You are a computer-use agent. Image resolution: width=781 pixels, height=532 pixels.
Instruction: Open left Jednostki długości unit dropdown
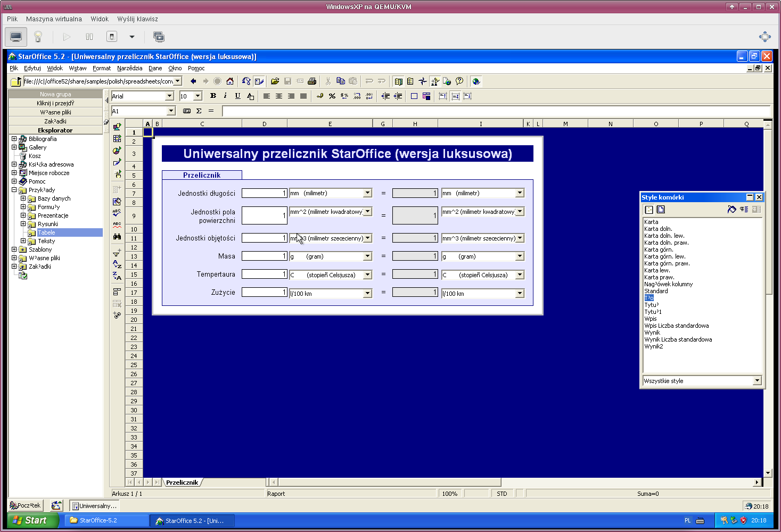point(367,193)
